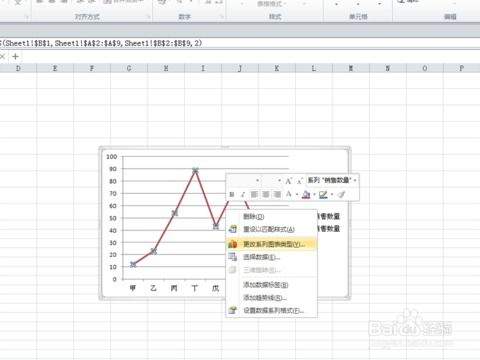
Task: Open the font size dropdown in the mini toolbar
Action: [x=279, y=181]
